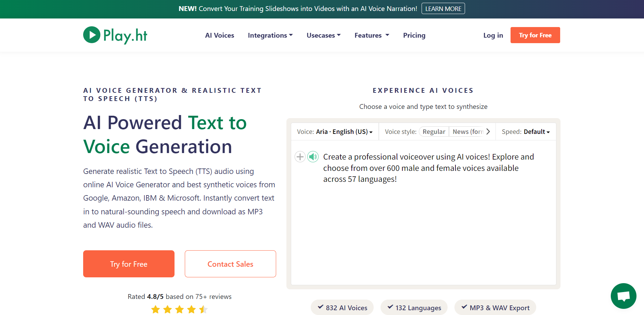
Task: Click Try for Free in header
Action: pyautogui.click(x=535, y=35)
